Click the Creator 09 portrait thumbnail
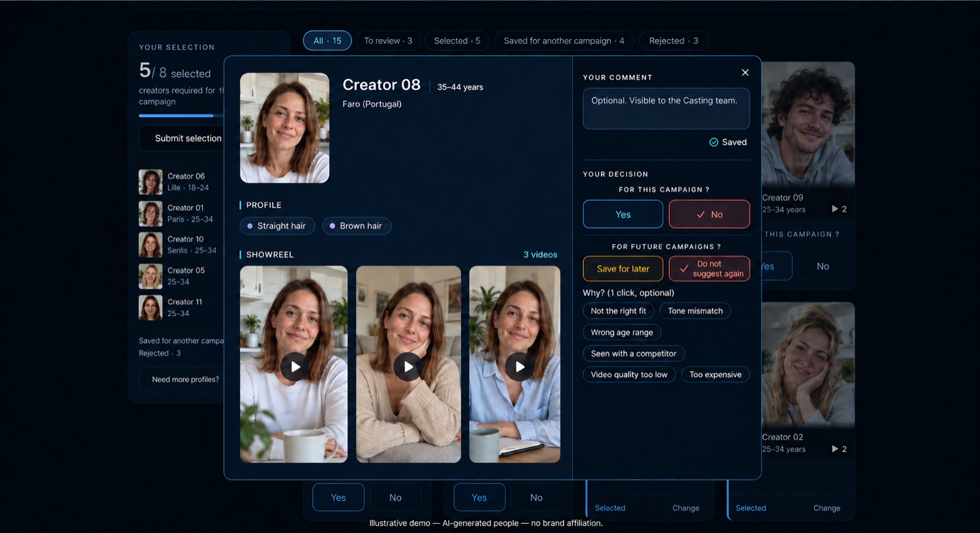980x533 pixels. tap(808, 124)
